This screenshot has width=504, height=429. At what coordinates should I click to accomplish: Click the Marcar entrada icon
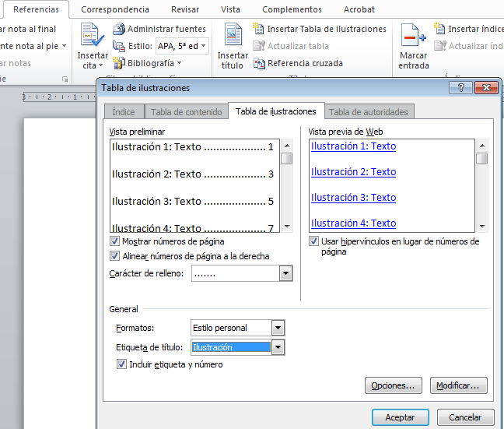click(x=413, y=34)
